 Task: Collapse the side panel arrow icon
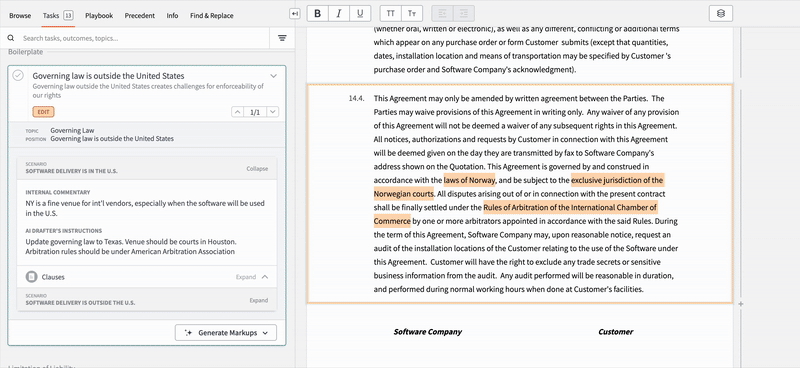pyautogui.click(x=294, y=14)
